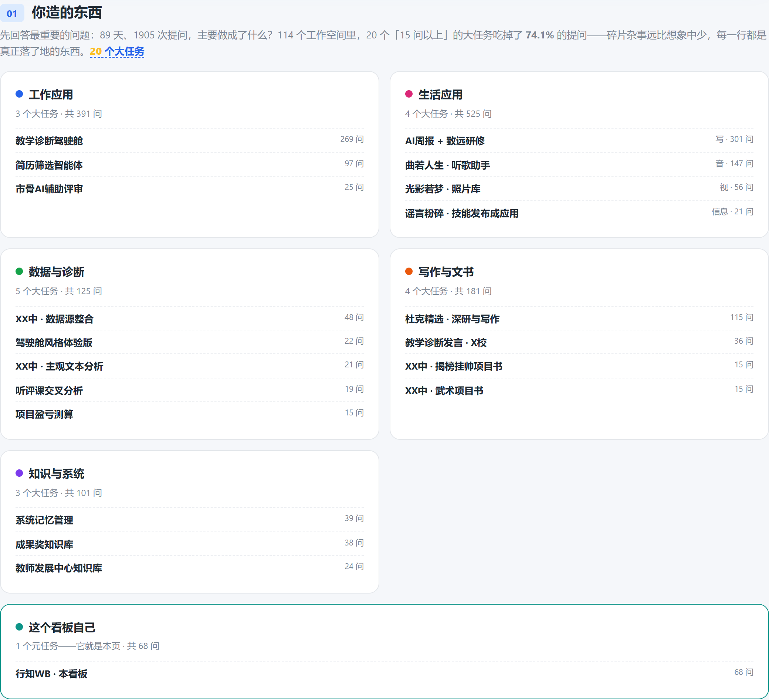Select the '曲若人生 · 听歌助手' row
Viewport: 769px width, 700px height.
click(x=579, y=165)
